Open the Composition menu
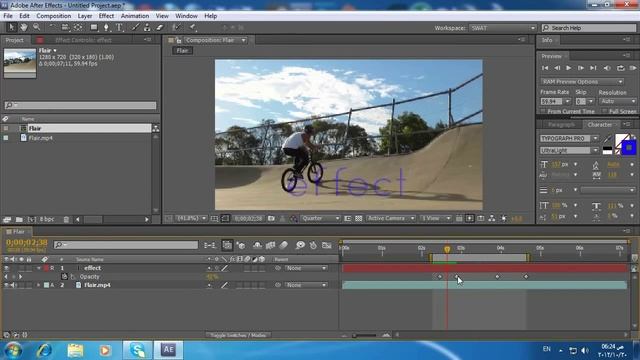 53,16
